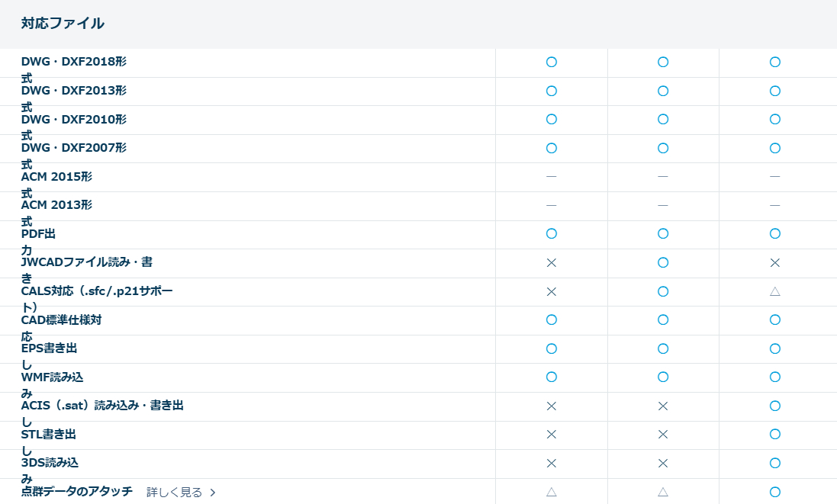The height and width of the screenshot is (504, 837).
Task: Click the circle icon in the 3DS読み込み row
Action: point(774,463)
